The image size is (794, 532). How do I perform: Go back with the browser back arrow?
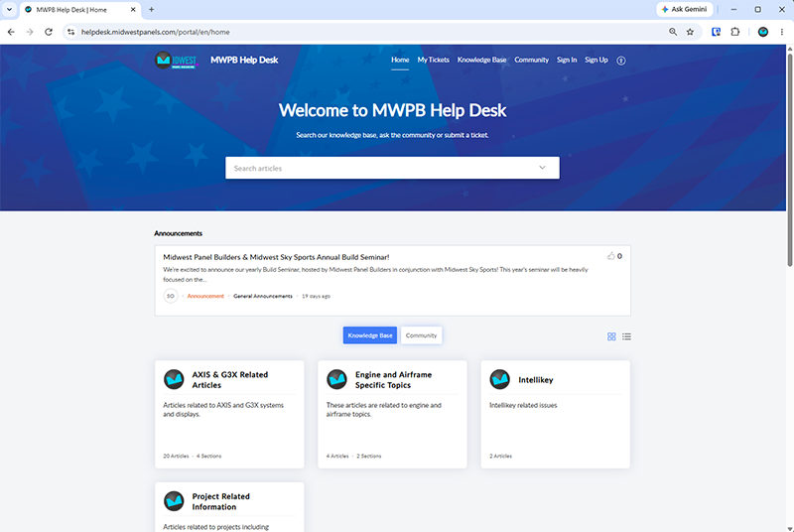point(11,32)
